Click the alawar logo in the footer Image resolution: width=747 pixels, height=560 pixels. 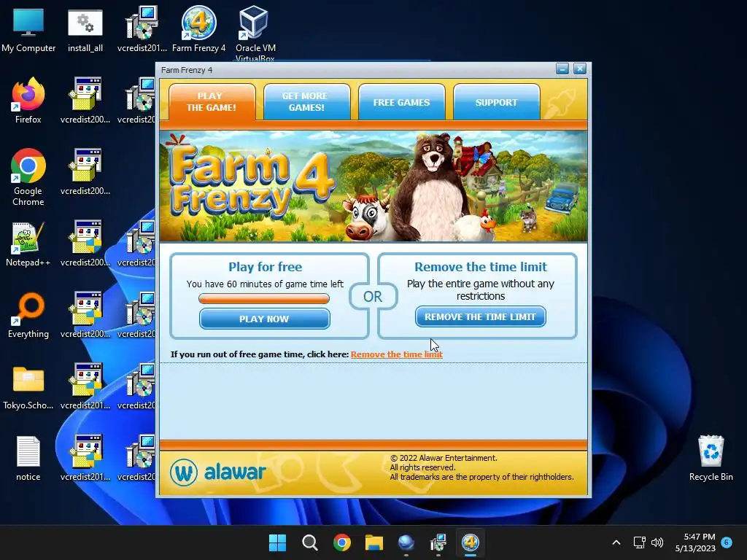click(217, 472)
